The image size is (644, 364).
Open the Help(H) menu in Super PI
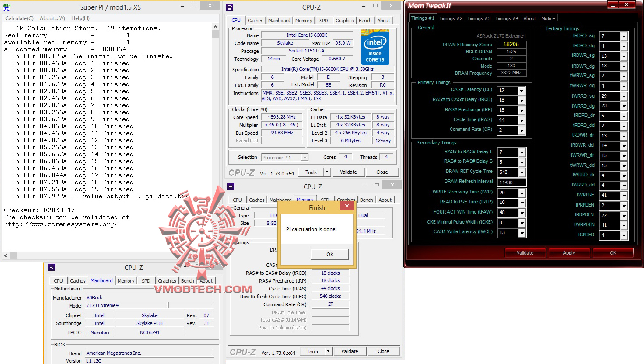80,18
